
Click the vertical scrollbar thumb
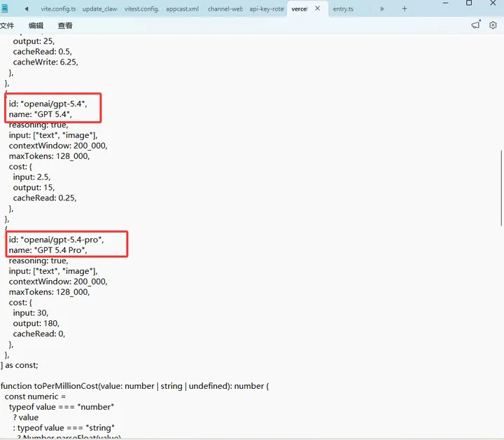(x=501, y=188)
